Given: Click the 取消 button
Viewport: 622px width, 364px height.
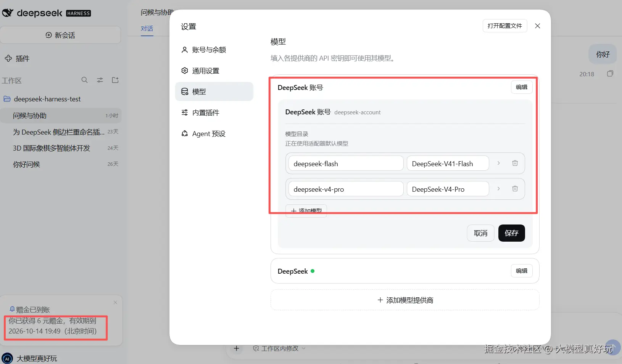Looking at the screenshot, I should click(x=480, y=233).
